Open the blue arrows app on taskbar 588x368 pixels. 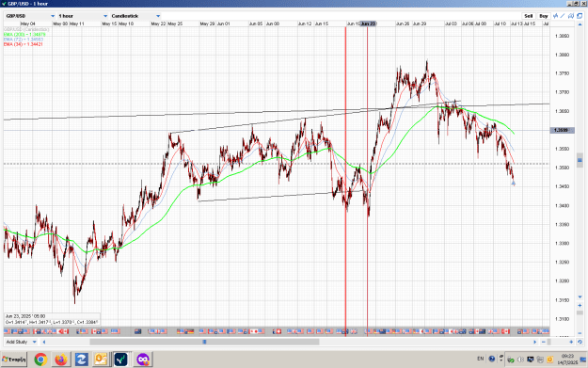pyautogui.click(x=81, y=360)
